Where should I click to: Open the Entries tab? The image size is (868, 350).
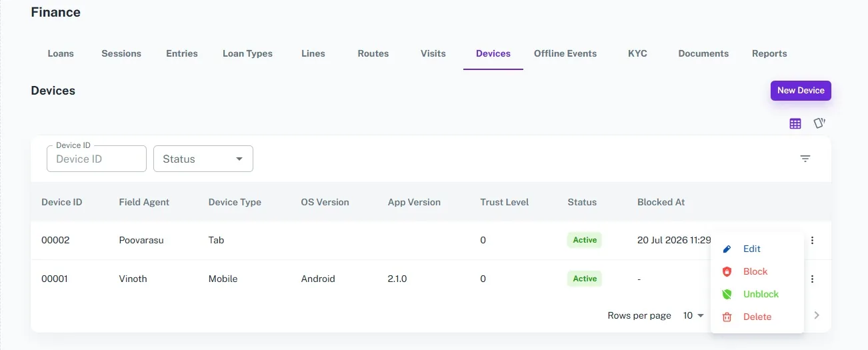(x=182, y=53)
